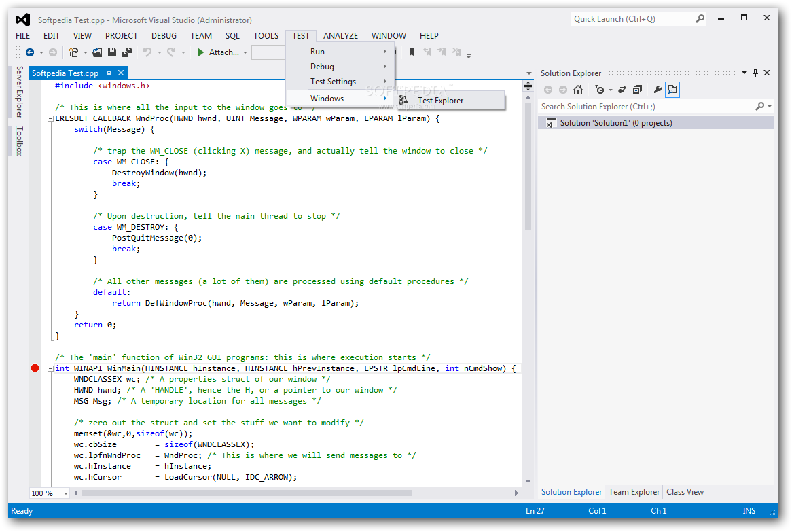
Task: Switch to Team Explorer tab
Action: [x=634, y=492]
